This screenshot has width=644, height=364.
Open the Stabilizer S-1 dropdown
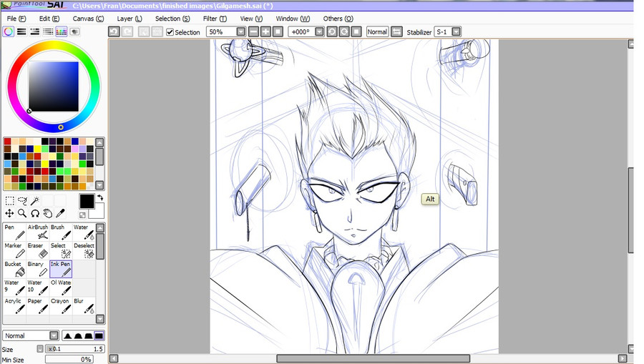457,31
